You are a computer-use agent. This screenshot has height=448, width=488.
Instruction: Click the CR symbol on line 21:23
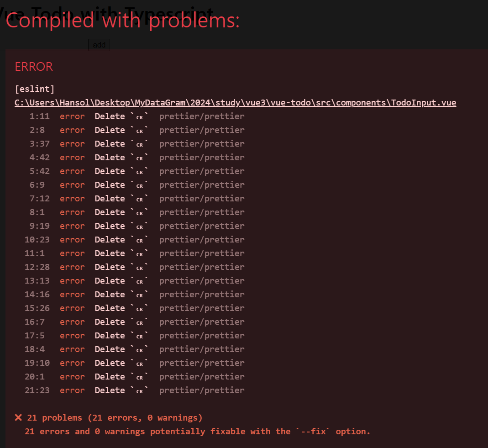click(139, 392)
